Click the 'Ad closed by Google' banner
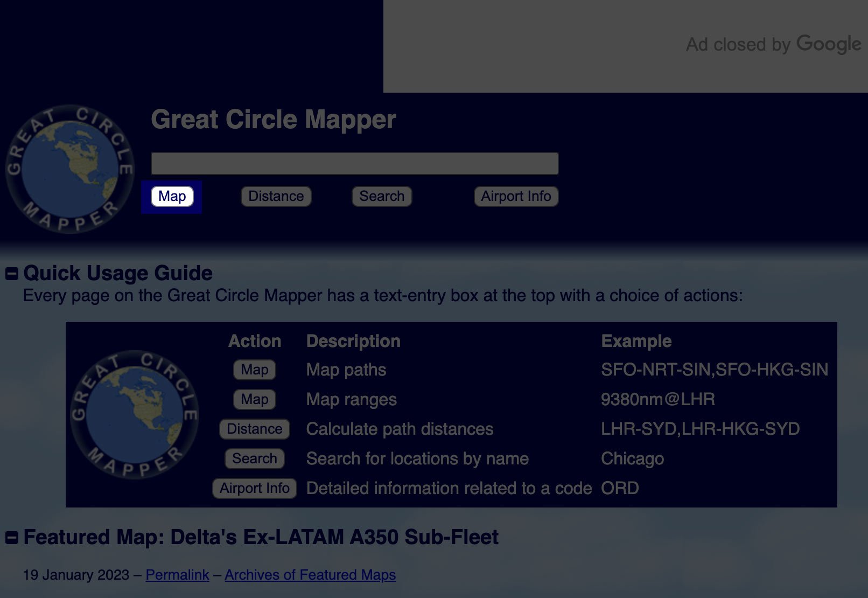868x598 pixels. coord(625,45)
